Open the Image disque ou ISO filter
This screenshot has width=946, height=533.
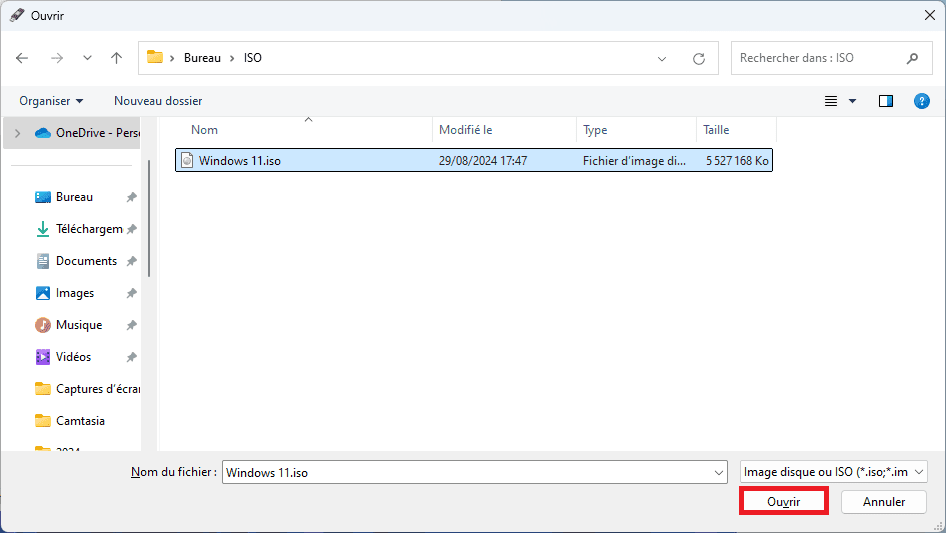(833, 472)
